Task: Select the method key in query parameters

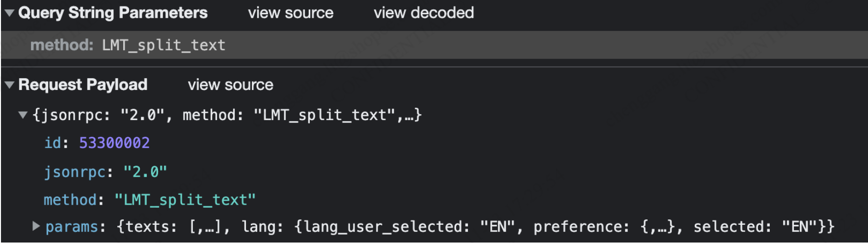Action: pos(61,45)
